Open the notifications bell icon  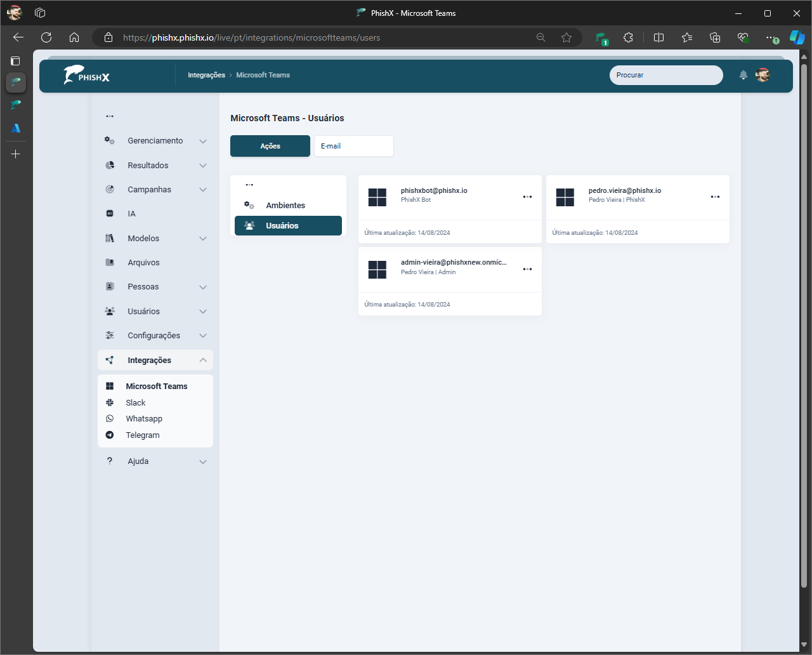(x=743, y=75)
